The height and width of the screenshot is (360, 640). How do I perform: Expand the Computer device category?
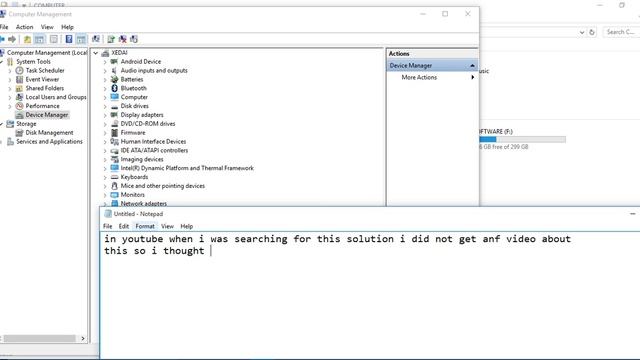coord(105,97)
